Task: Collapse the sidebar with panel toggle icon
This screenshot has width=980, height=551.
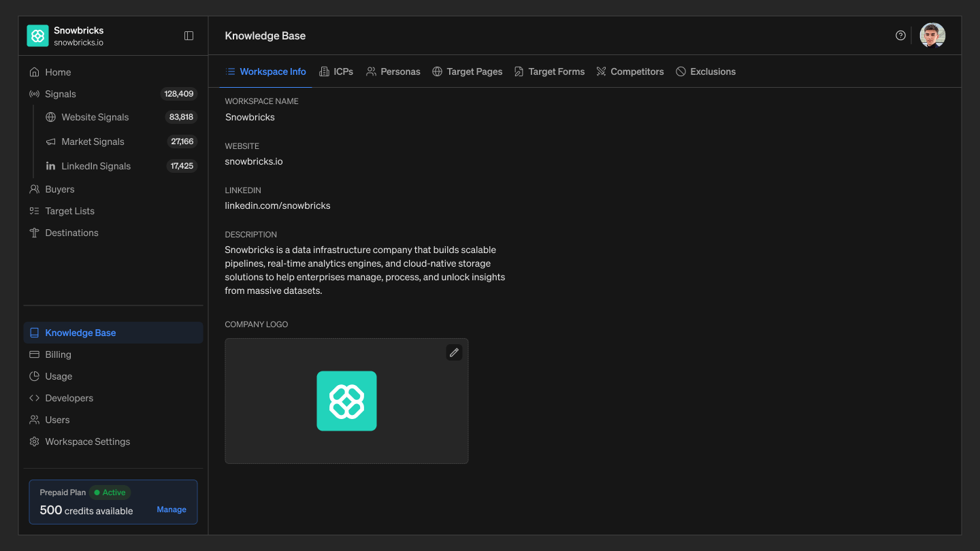Action: (x=189, y=35)
